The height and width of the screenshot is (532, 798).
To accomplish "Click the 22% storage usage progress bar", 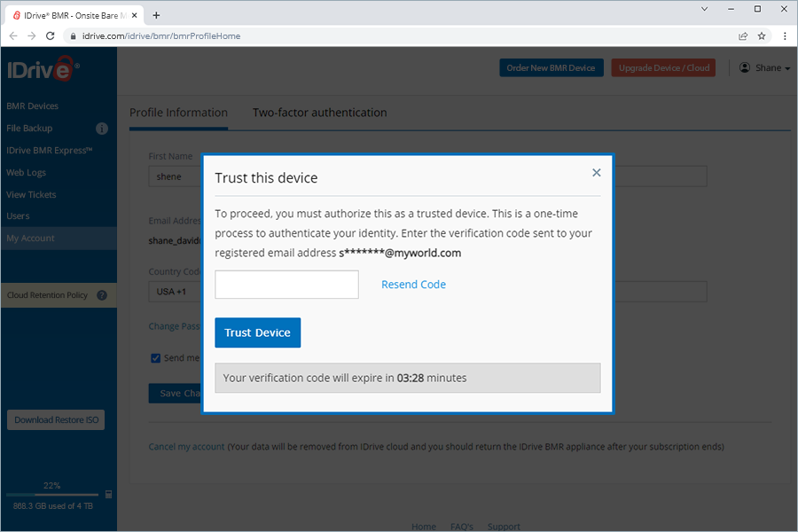I will click(x=52, y=495).
